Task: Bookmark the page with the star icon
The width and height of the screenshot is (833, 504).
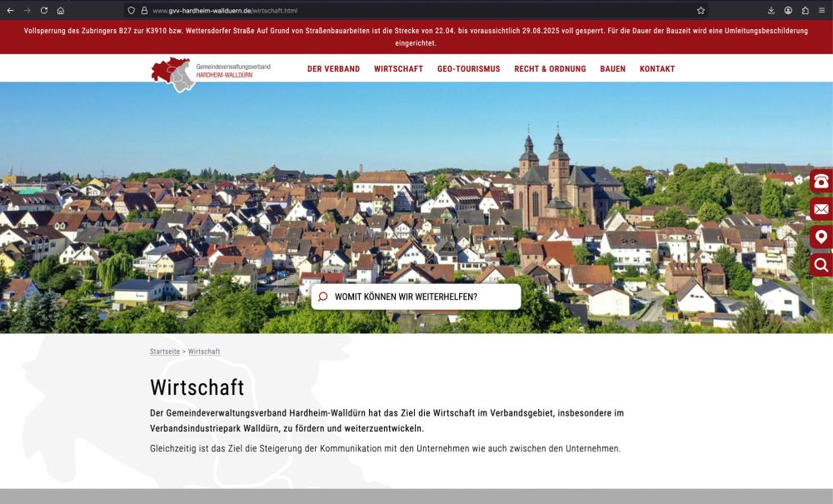Action: coord(700,11)
